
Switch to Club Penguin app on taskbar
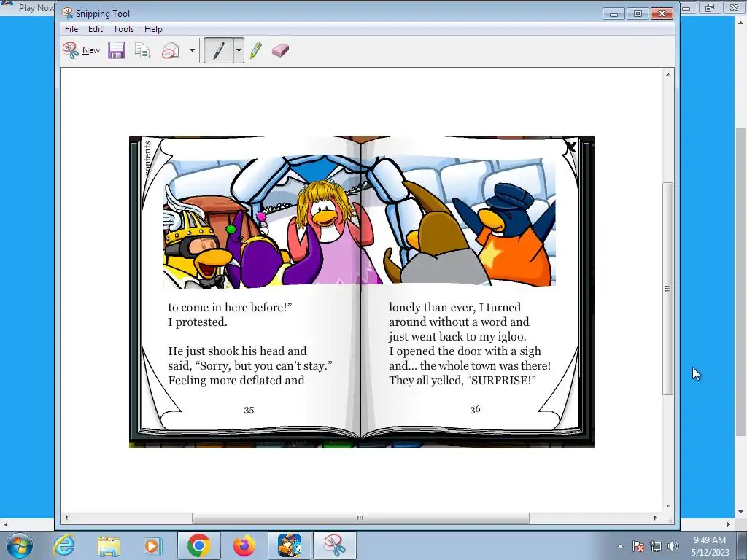tap(290, 545)
